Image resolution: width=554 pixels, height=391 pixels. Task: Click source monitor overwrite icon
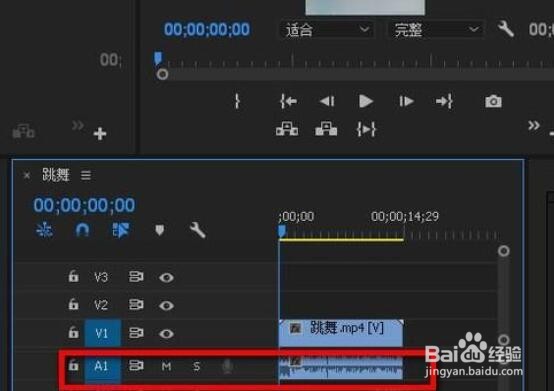[x=24, y=131]
